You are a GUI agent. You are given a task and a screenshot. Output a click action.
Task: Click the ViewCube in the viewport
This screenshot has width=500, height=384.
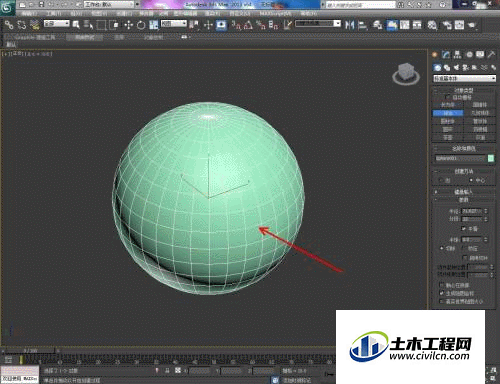pyautogui.click(x=406, y=73)
